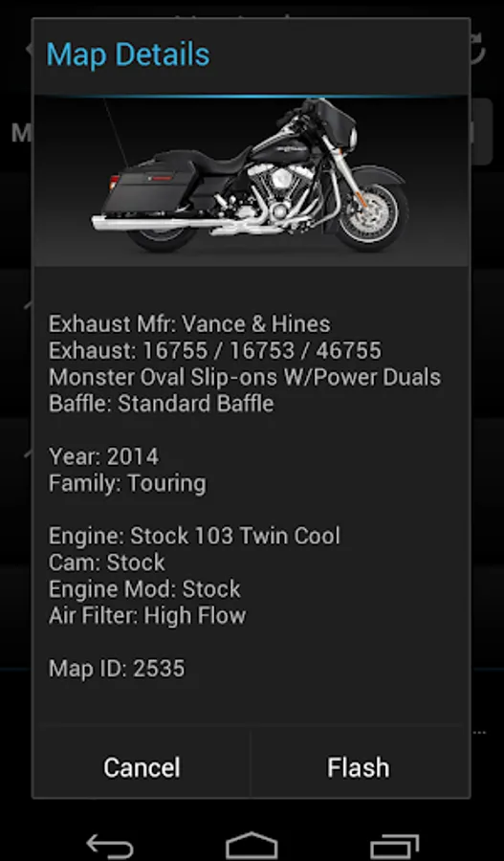Cancel the Map Details dialog
Viewport: 504px width, 861px height.
[142, 767]
